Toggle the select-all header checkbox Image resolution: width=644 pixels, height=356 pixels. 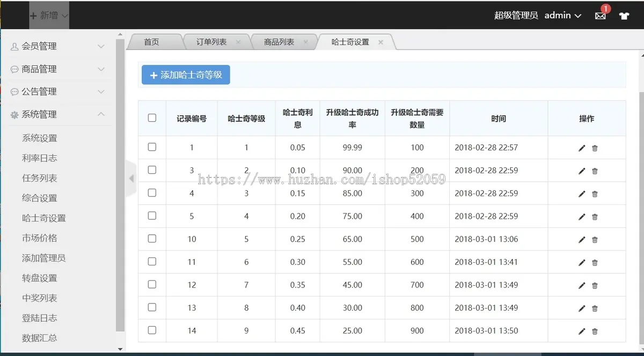(152, 118)
